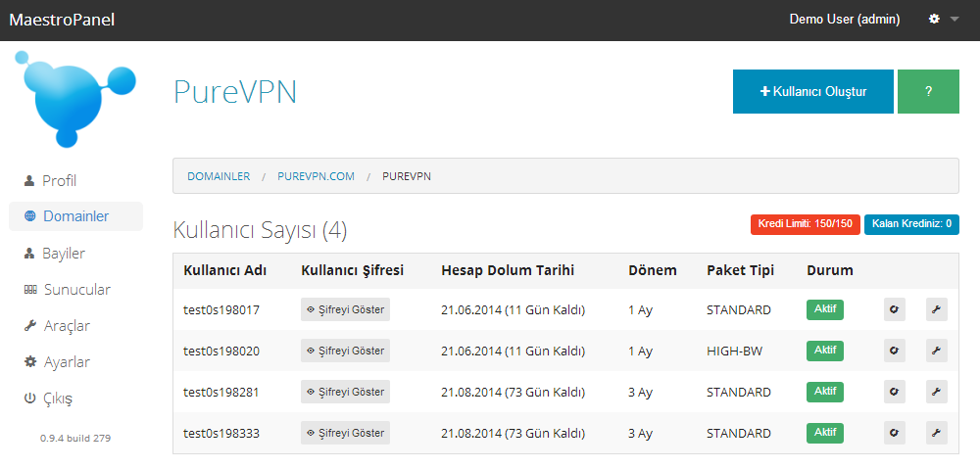The height and width of the screenshot is (469, 980).
Task: Click Çıkış to log out
Action: coord(48,399)
